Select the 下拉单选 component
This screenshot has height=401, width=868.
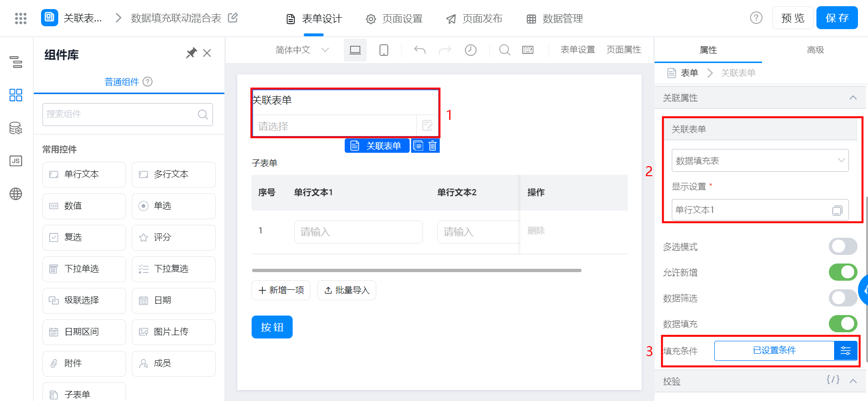point(84,269)
